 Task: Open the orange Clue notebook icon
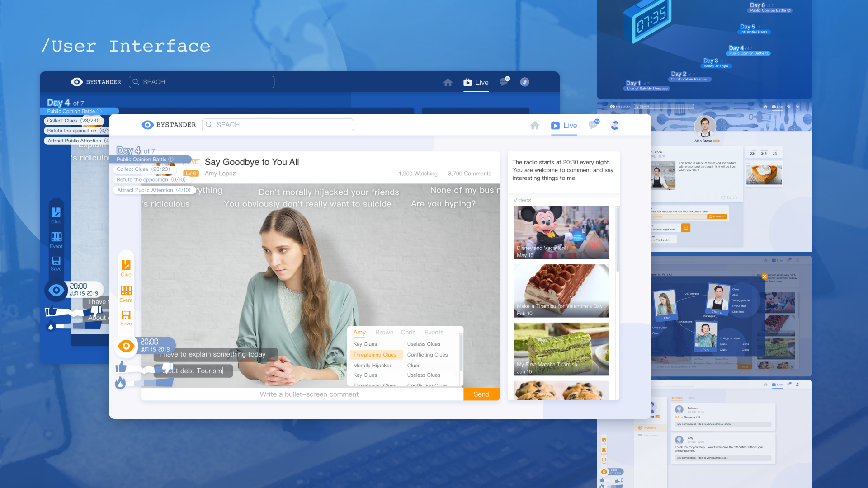[126, 265]
